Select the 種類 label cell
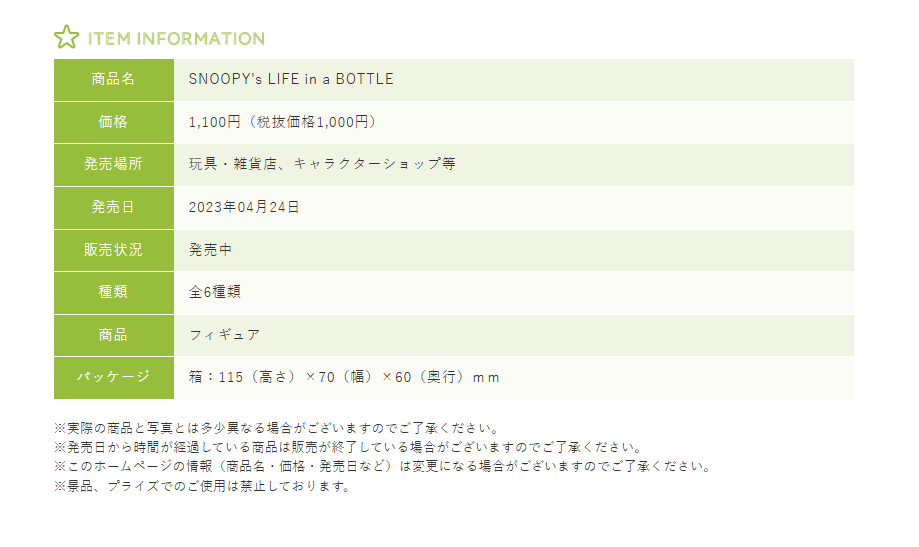The width and height of the screenshot is (919, 547). click(113, 292)
